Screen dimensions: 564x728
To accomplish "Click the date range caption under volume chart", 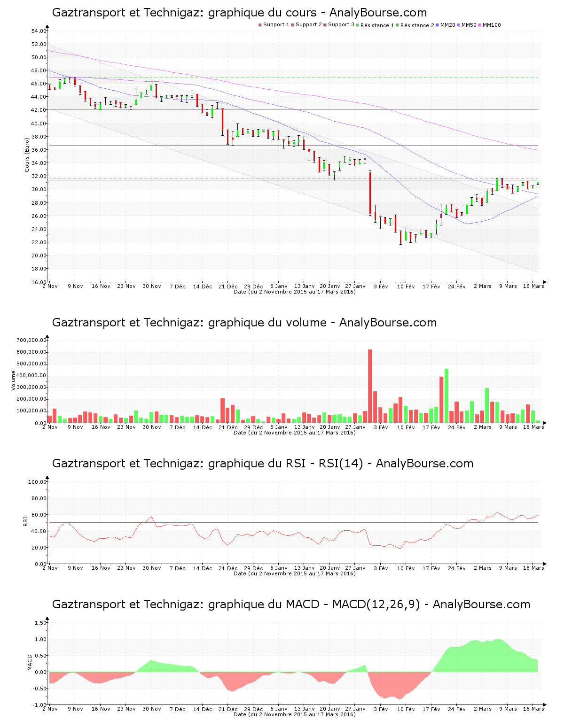I will click(x=295, y=433).
